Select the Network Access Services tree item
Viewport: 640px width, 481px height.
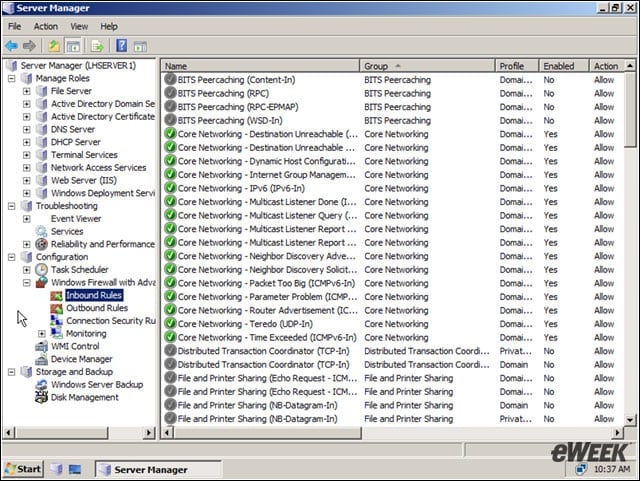tap(98, 167)
